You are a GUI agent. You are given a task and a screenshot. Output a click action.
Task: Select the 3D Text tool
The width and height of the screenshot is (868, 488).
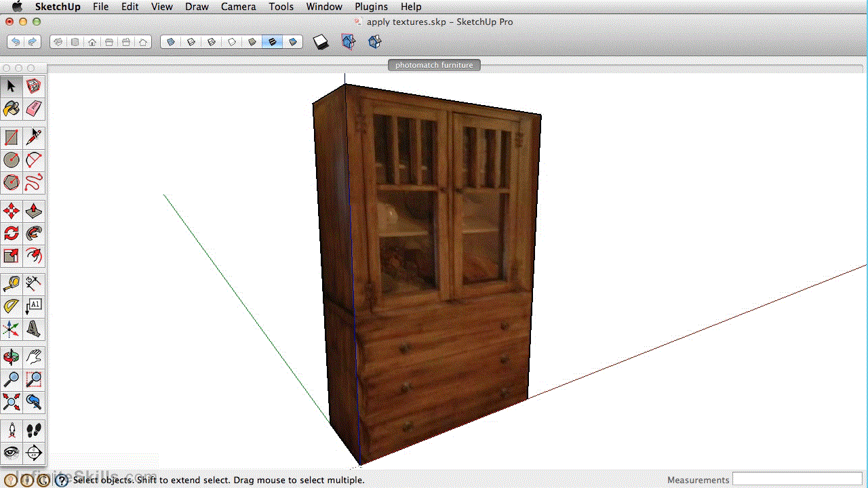pyautogui.click(x=34, y=329)
